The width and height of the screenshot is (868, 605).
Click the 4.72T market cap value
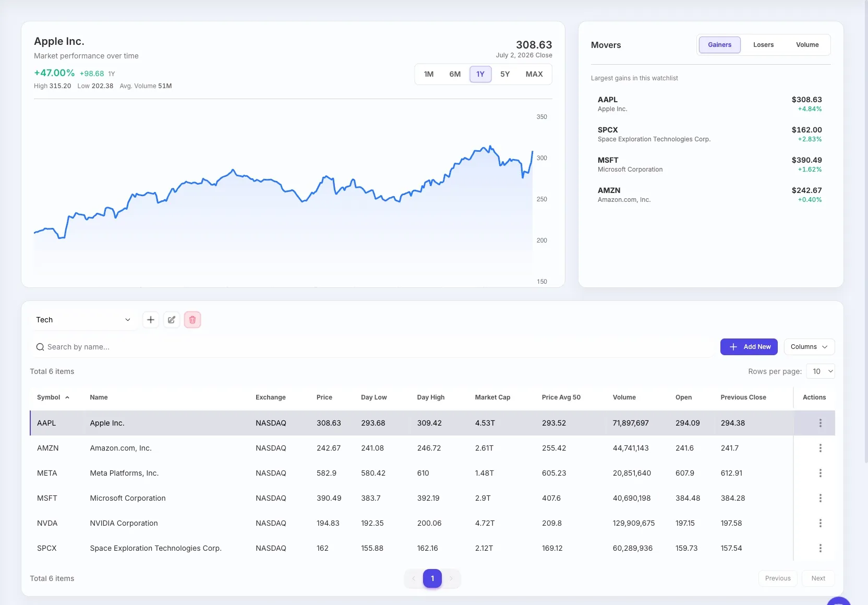click(x=485, y=523)
